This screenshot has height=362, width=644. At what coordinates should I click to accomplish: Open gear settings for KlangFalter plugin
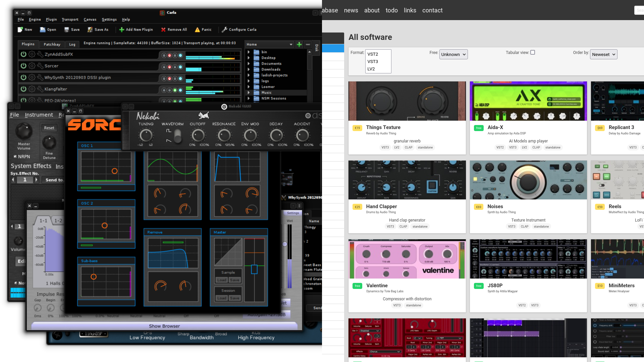(x=32, y=89)
